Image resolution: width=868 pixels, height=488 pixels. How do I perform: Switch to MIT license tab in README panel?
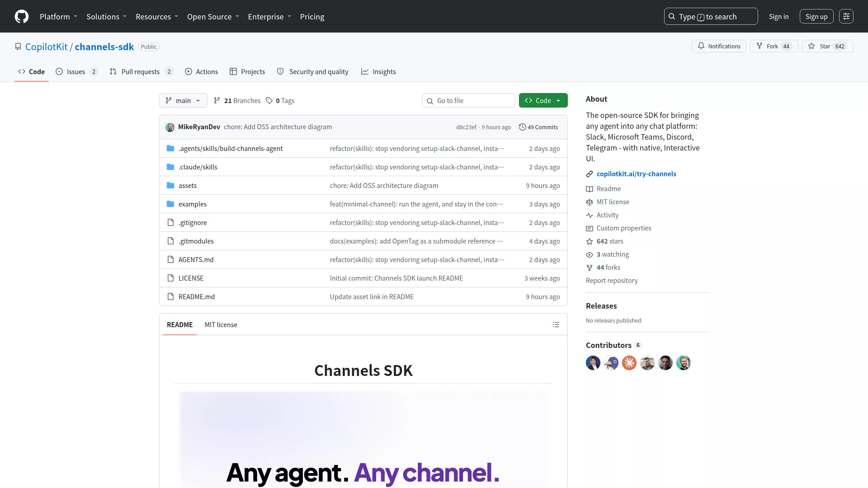click(x=221, y=325)
